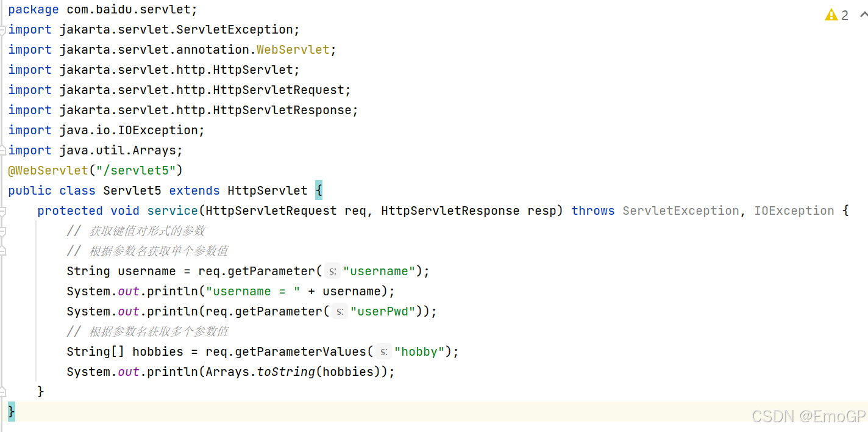
Task: Click the service method name
Action: (x=173, y=211)
